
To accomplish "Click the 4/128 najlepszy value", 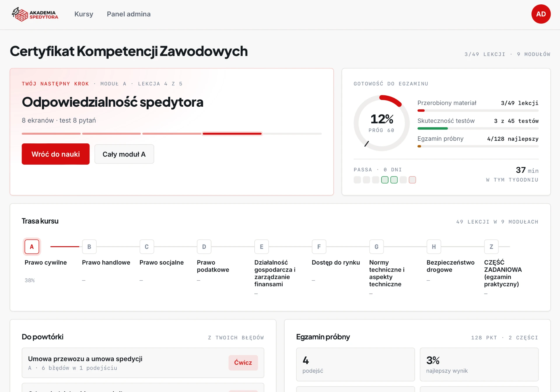I will (513, 139).
